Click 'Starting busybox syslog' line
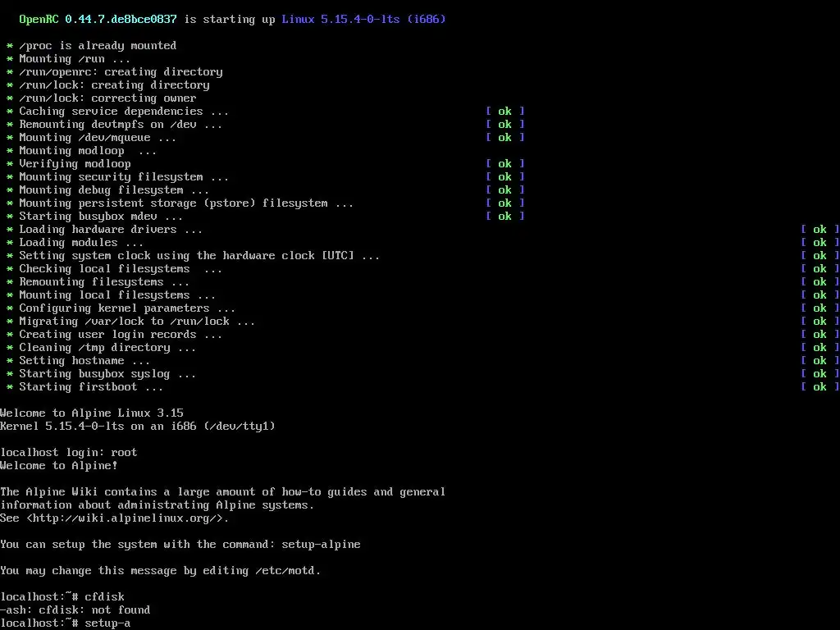840x630 pixels. click(107, 374)
